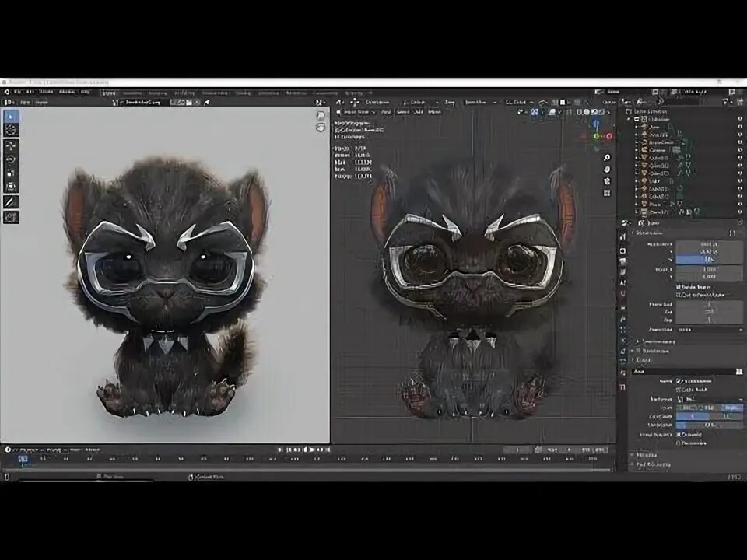Click the pin icon beside the image name

pos(207,103)
